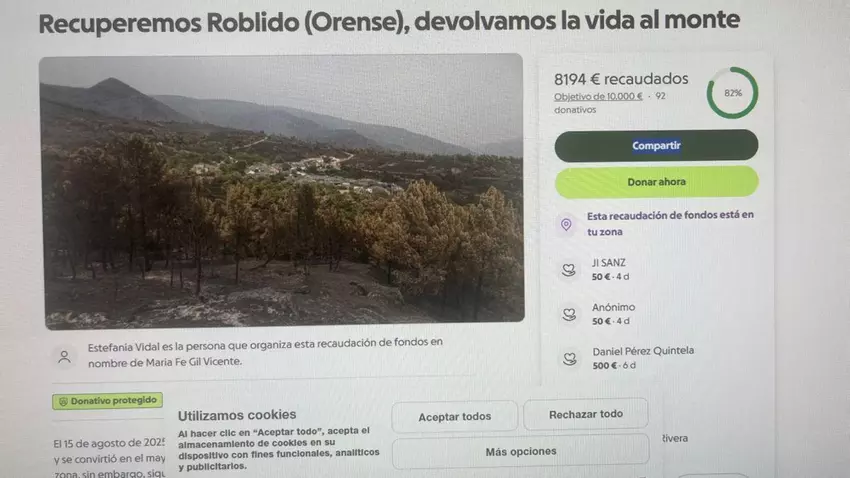Open the burnt forest campaign photo
This screenshot has width=850, height=478.
point(283,191)
